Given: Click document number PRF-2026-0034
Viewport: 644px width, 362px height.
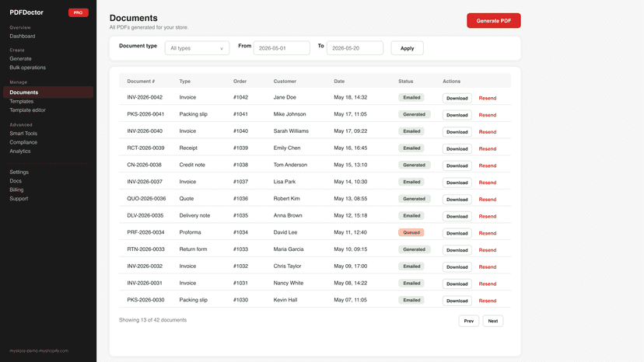Looking at the screenshot, I should click(145, 232).
